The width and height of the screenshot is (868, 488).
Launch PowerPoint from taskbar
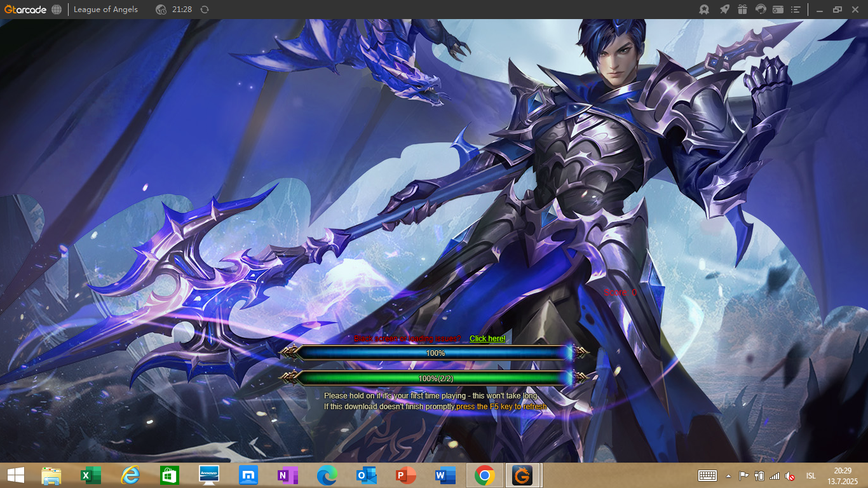406,475
